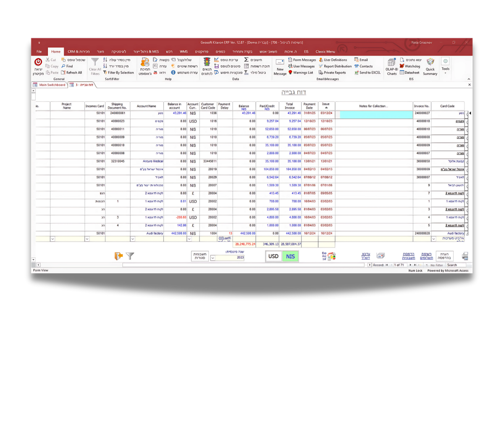Collapse the ribbon with the chevron arrow
The image size is (504, 426).
pos(469,79)
